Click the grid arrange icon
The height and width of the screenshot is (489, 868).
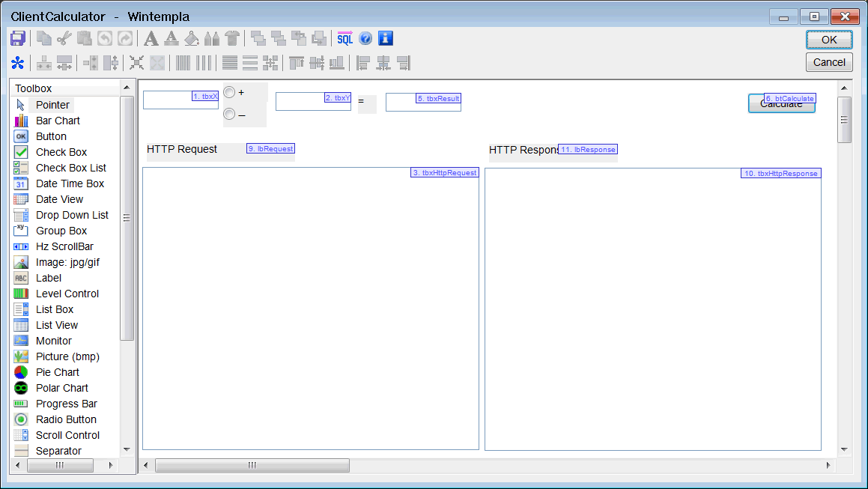click(x=270, y=63)
